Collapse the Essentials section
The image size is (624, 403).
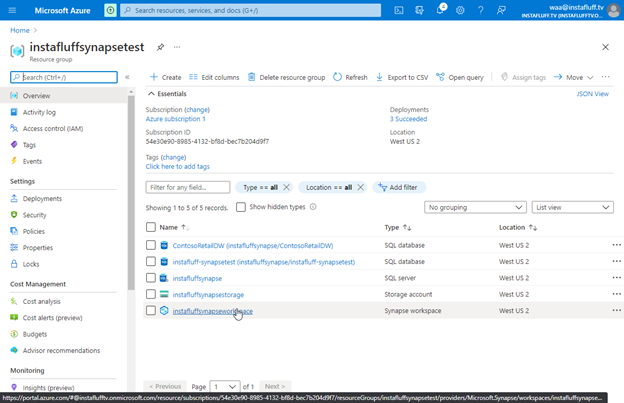(167, 94)
